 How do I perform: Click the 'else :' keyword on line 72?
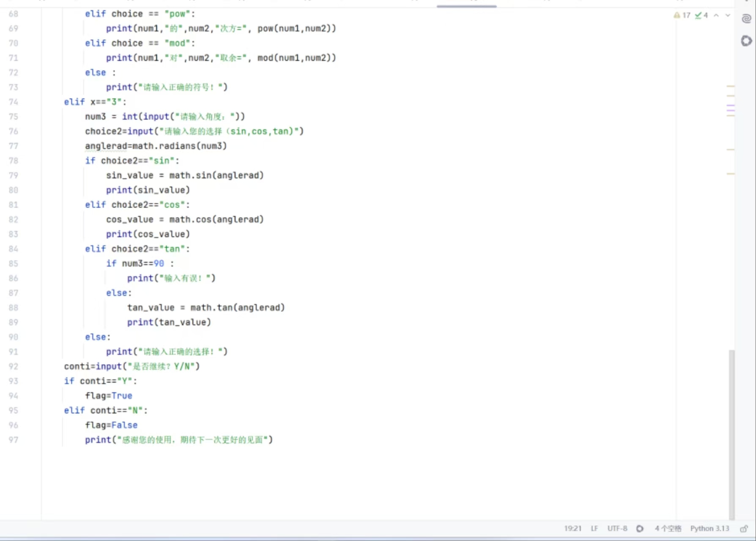coord(101,73)
